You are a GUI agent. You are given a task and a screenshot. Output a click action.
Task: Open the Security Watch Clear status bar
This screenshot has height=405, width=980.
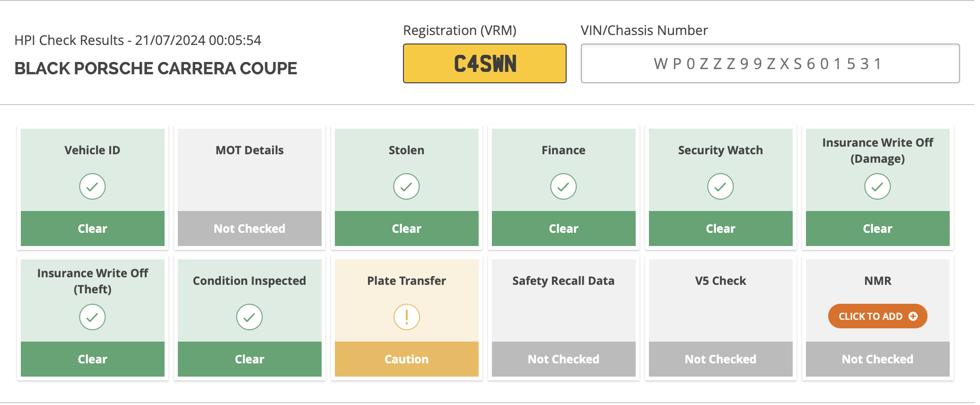(x=721, y=229)
